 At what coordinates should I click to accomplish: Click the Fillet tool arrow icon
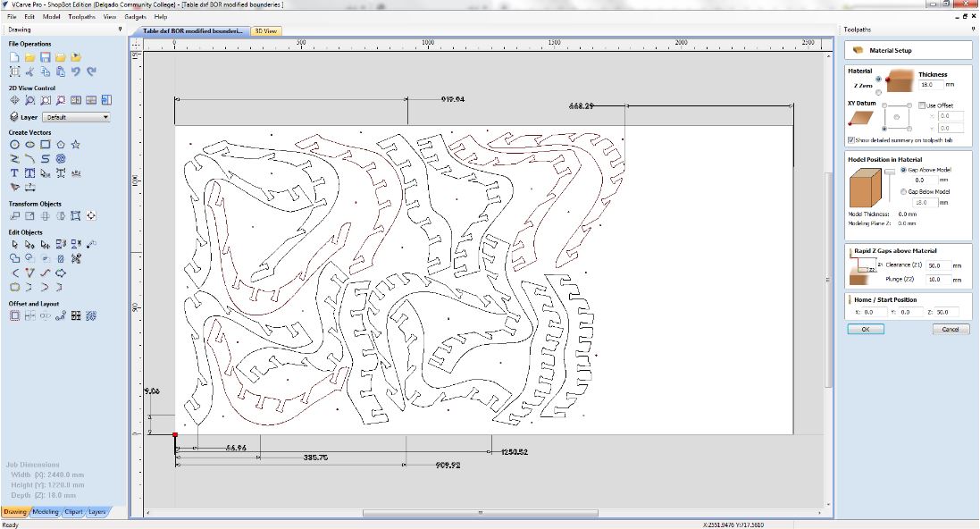click(14, 273)
